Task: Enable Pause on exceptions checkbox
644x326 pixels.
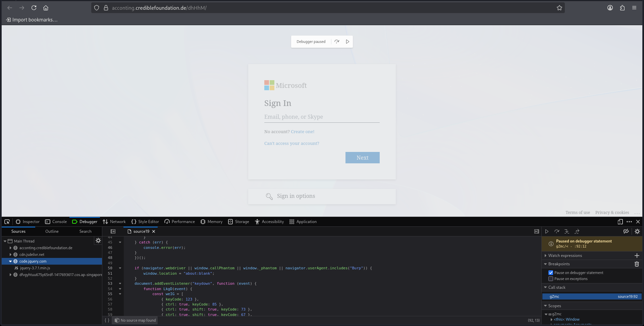Action: point(551,279)
